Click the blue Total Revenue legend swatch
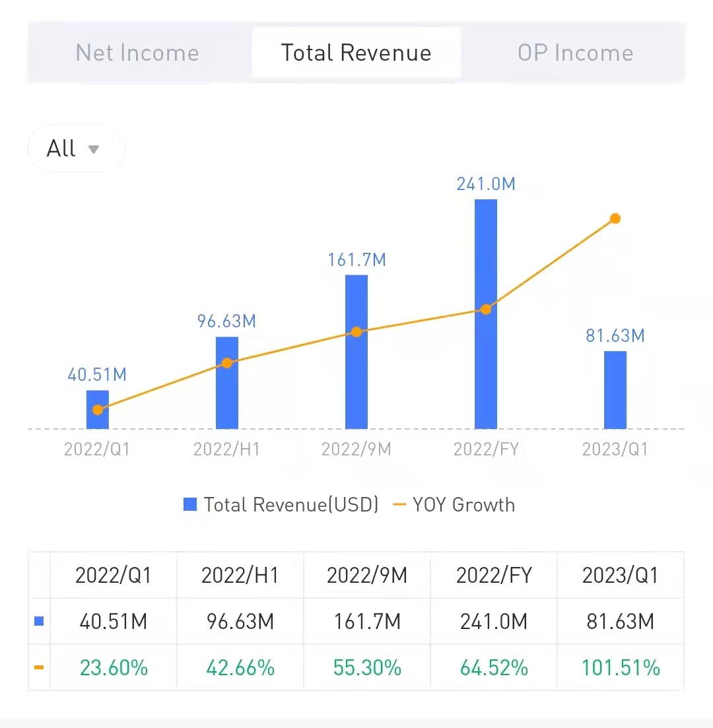The width and height of the screenshot is (713, 728). tap(190, 504)
